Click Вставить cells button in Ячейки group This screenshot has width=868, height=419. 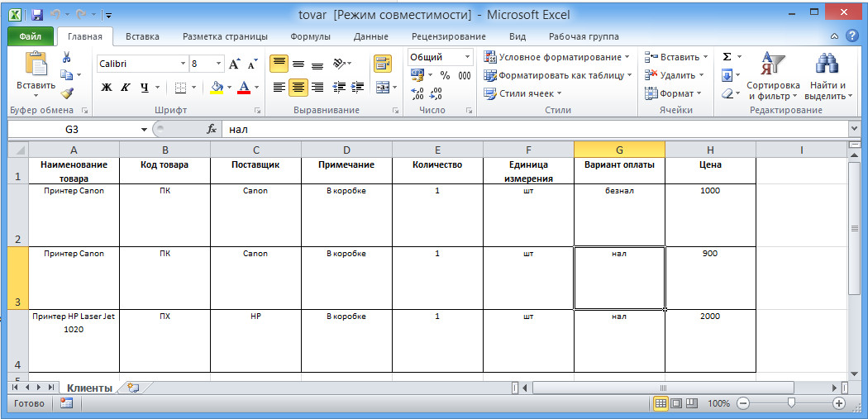[676, 57]
